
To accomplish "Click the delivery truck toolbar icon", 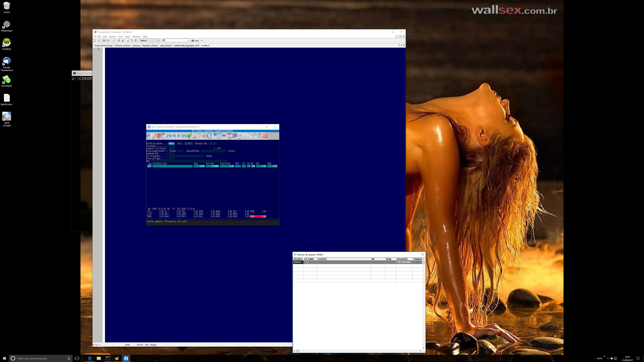I will (x=234, y=136).
